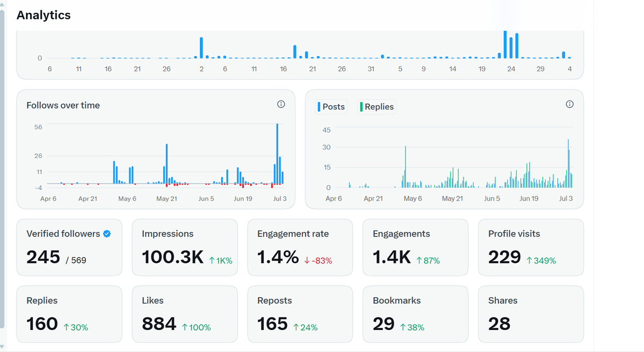
Task: Click the 100.3K impressions value
Action: (x=172, y=257)
